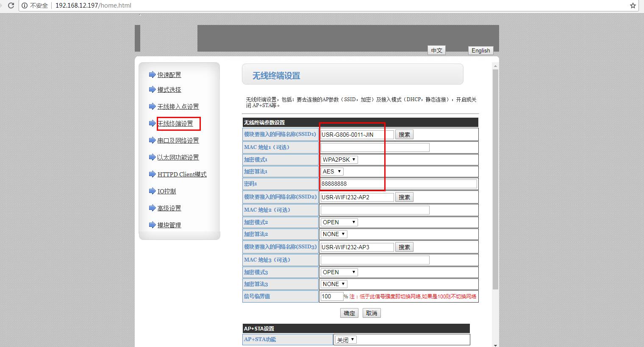Click the arrow icon beside 快速配置
The image size is (644, 347).
(x=152, y=75)
